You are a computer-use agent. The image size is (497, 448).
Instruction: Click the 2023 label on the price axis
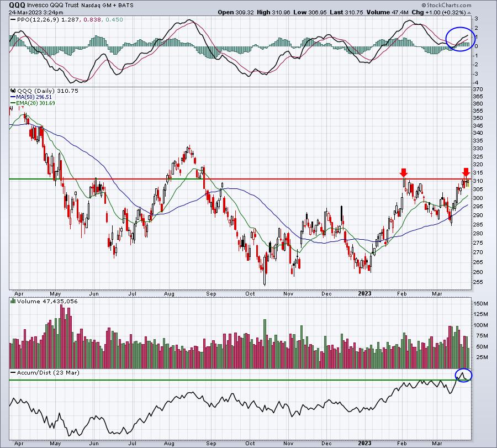(x=364, y=293)
